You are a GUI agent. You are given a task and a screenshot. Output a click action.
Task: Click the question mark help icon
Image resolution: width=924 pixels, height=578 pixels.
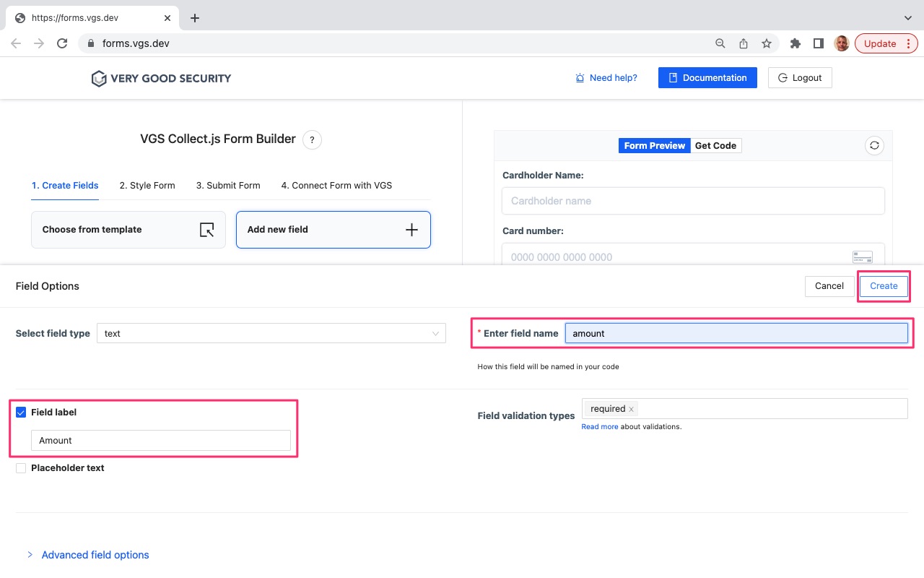(x=312, y=140)
